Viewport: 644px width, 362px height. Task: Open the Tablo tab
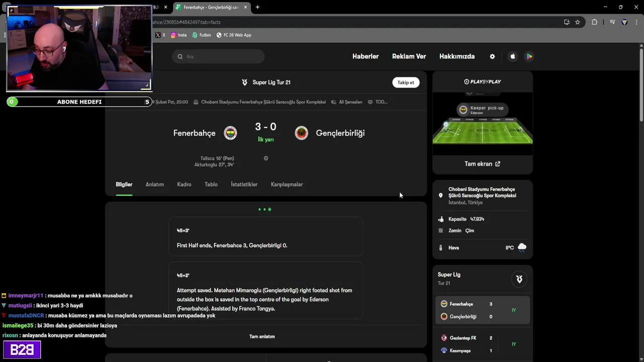(211, 185)
